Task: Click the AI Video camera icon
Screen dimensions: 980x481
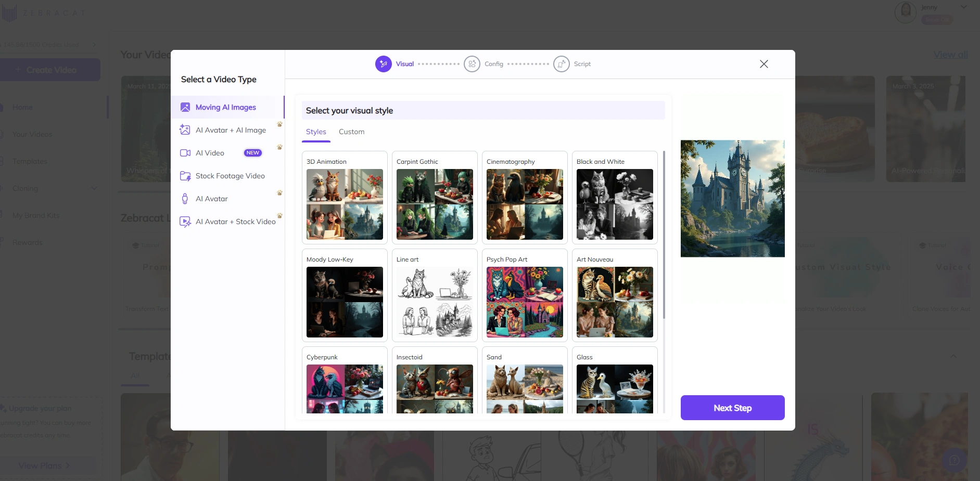Action: click(185, 153)
